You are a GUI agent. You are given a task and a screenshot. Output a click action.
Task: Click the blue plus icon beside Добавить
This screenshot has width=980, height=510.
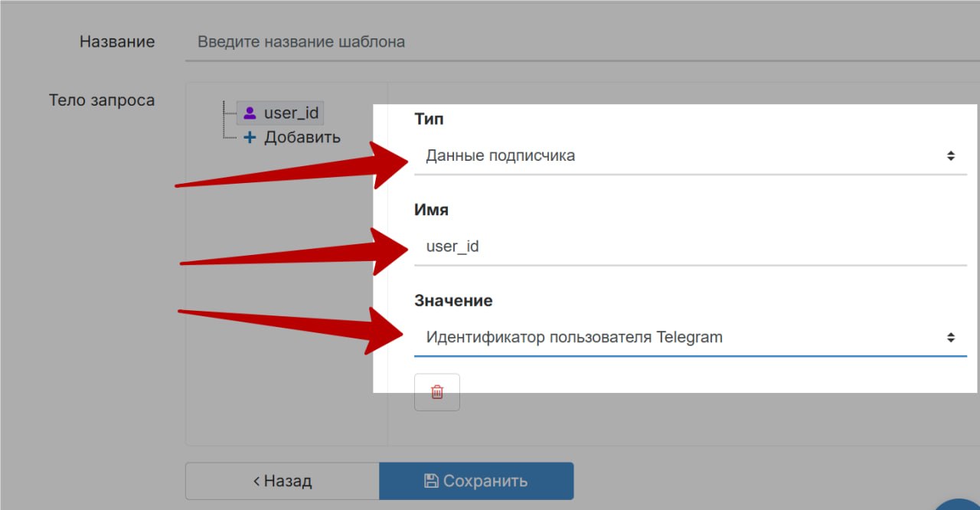[x=250, y=138]
